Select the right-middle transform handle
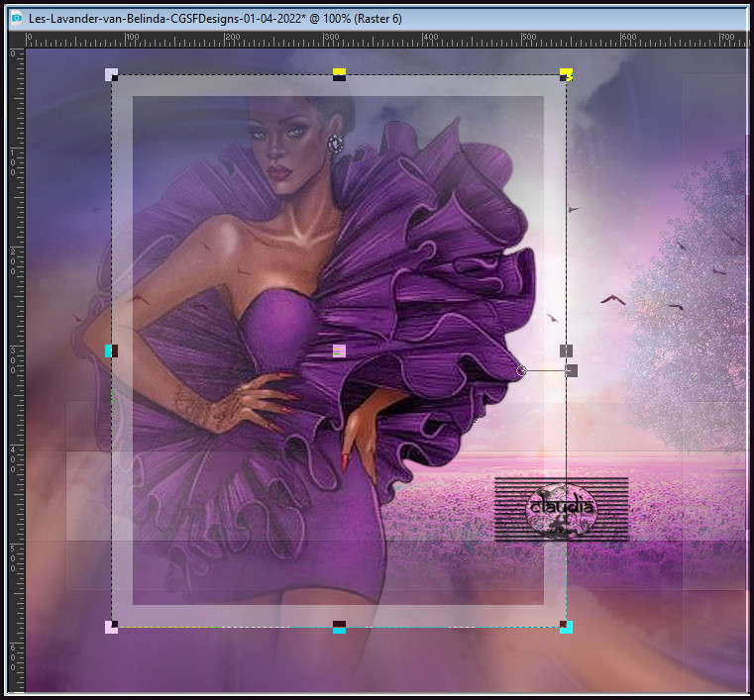Image resolution: width=754 pixels, height=700 pixels. (566, 350)
